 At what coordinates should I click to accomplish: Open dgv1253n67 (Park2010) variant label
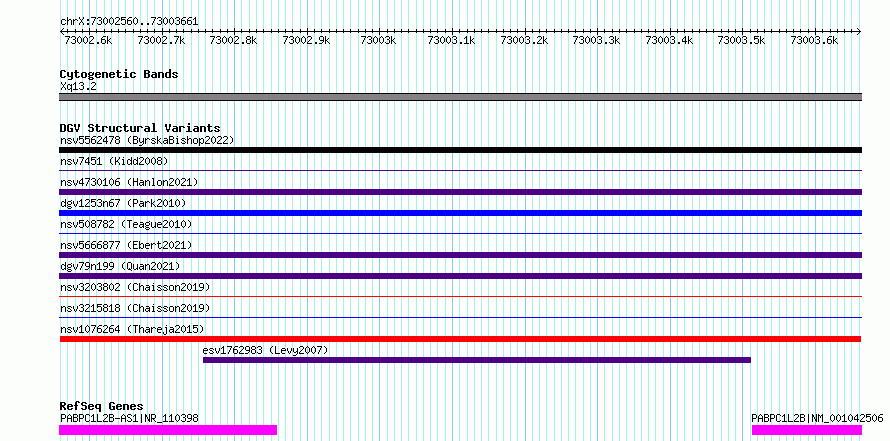123,203
